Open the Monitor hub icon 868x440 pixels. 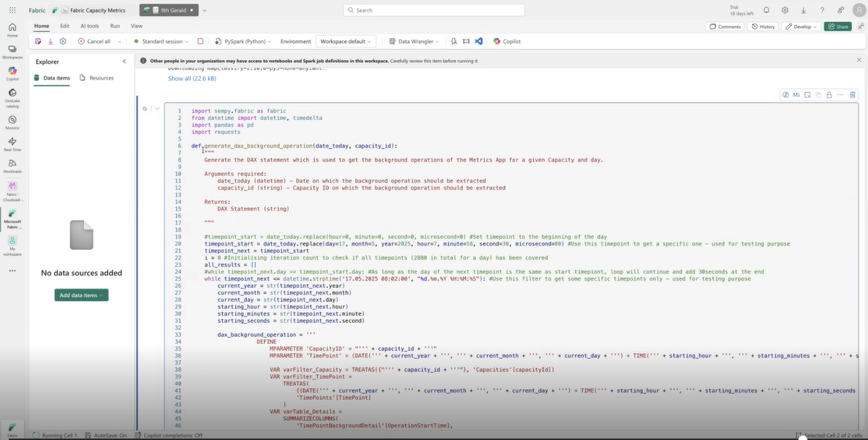12,122
